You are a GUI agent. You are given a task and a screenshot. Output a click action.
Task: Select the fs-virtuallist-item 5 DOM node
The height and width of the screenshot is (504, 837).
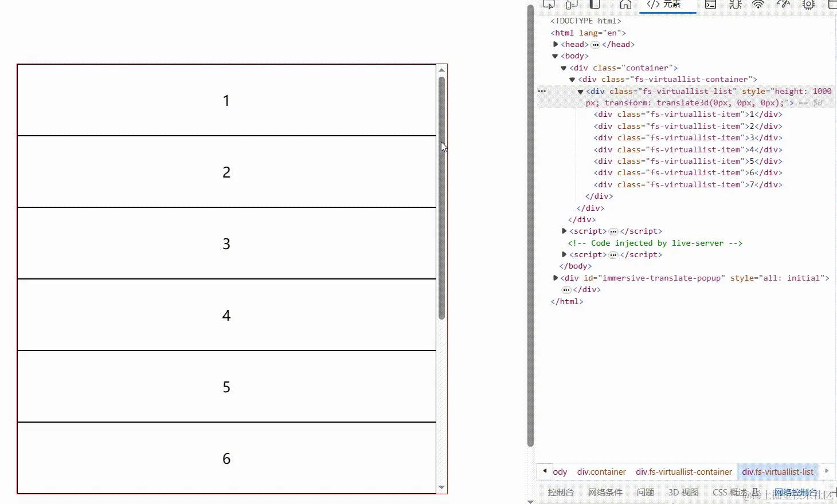688,161
